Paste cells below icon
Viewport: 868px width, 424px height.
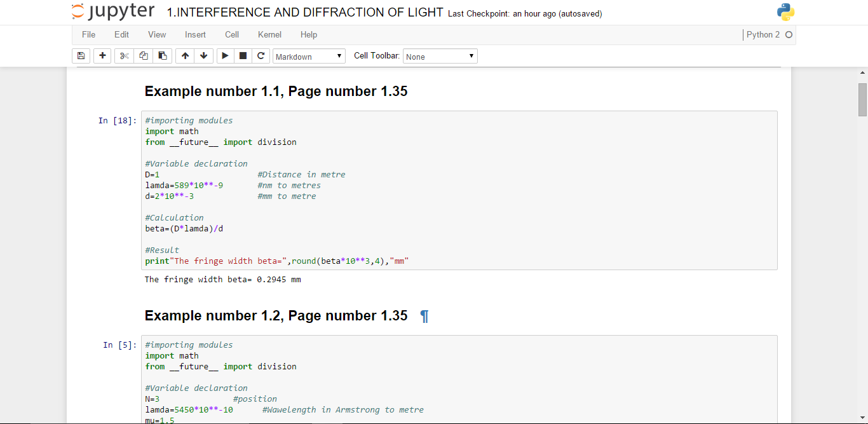pos(163,56)
